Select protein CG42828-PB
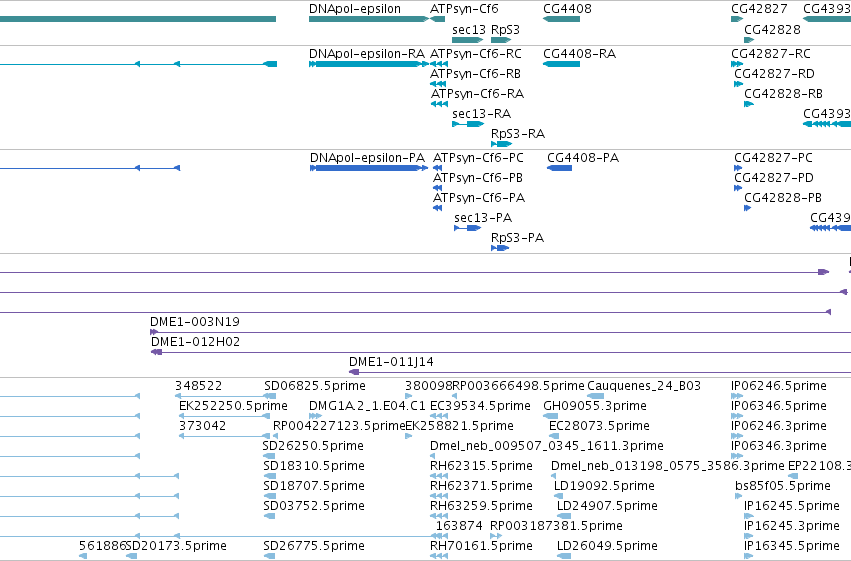The image size is (851, 561). coord(747,208)
